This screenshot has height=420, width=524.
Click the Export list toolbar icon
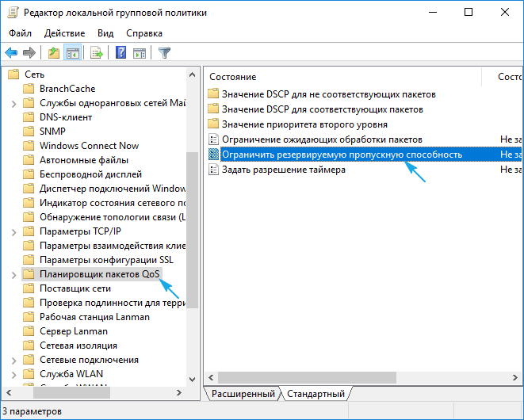click(x=97, y=53)
